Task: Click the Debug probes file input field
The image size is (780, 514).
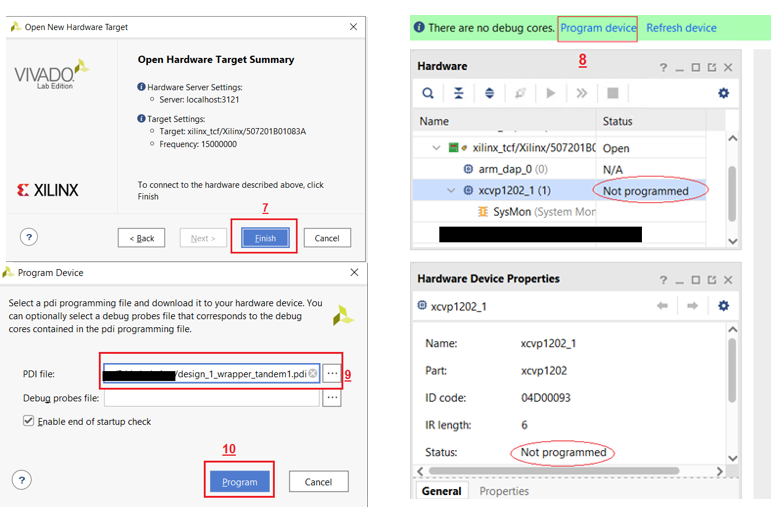Action: pos(209,398)
